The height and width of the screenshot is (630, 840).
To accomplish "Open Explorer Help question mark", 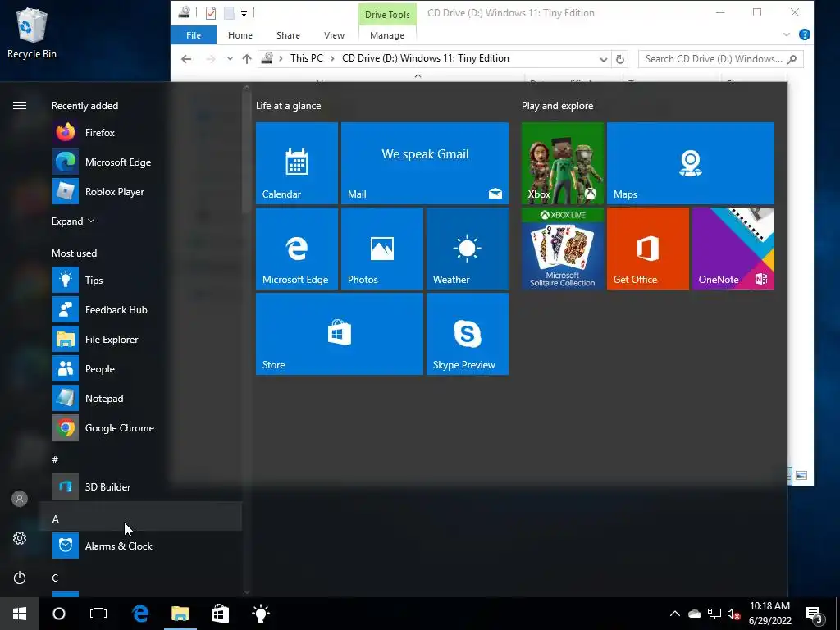I will [x=804, y=34].
